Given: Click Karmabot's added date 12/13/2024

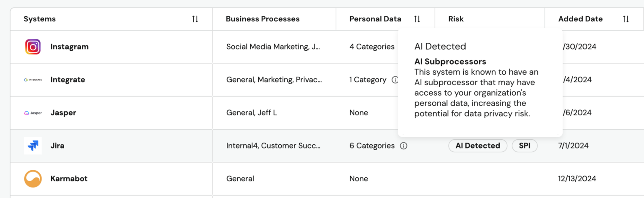Looking at the screenshot, I should pos(577,179).
